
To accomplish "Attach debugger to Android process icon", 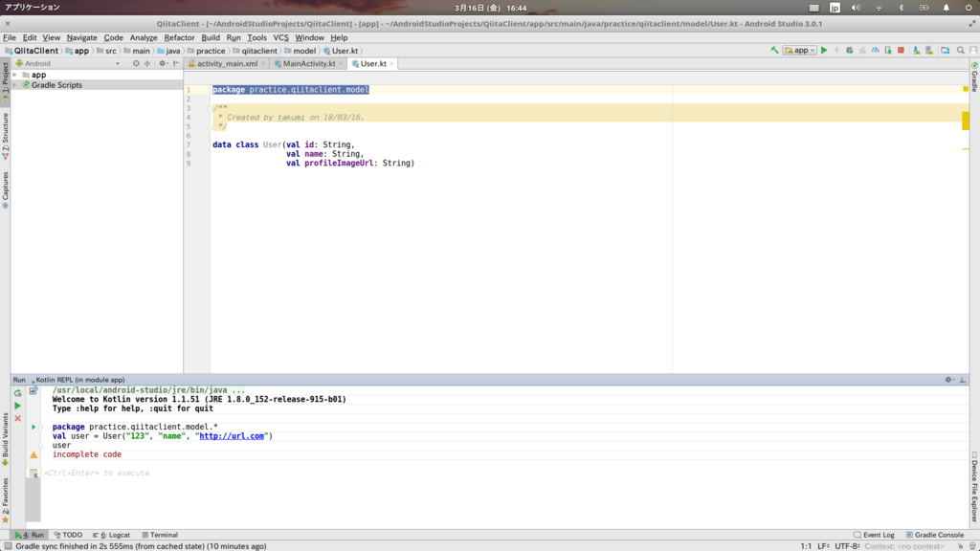I will [887, 50].
